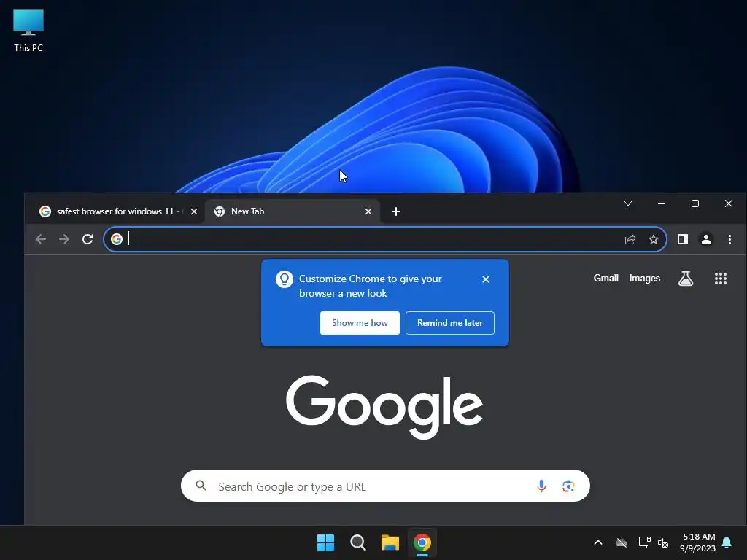Click the Show me how button
The width and height of the screenshot is (747, 560).
360,323
